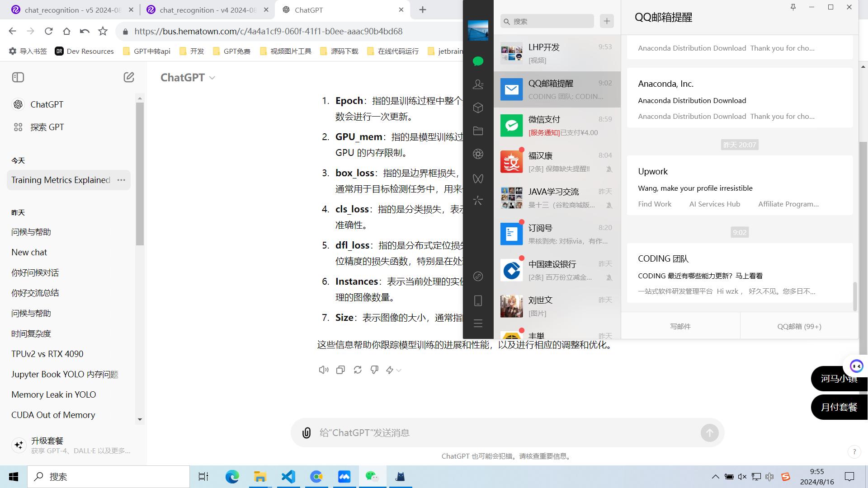Screen dimensions: 868x488
Task: Regenerate the ChatGPT response
Action: [358, 370]
